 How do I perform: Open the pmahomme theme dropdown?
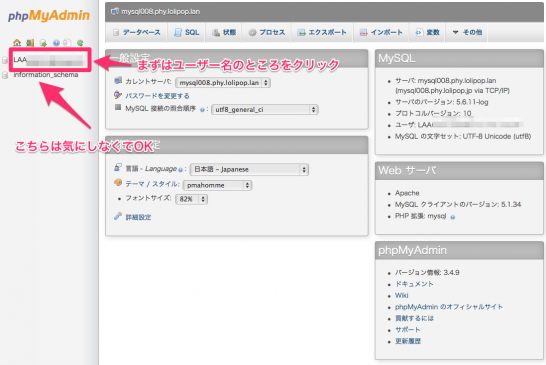point(218,185)
